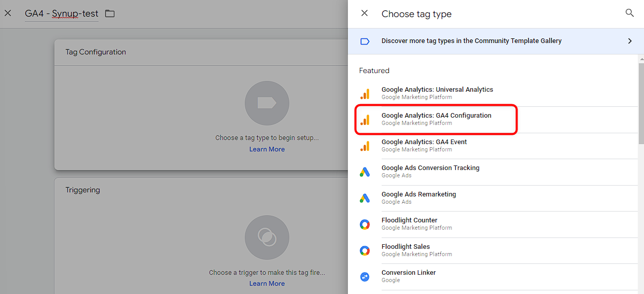Click Choose a trigger to make this tag fire text
Viewport: 644px width, 294px height.
pyautogui.click(x=267, y=272)
